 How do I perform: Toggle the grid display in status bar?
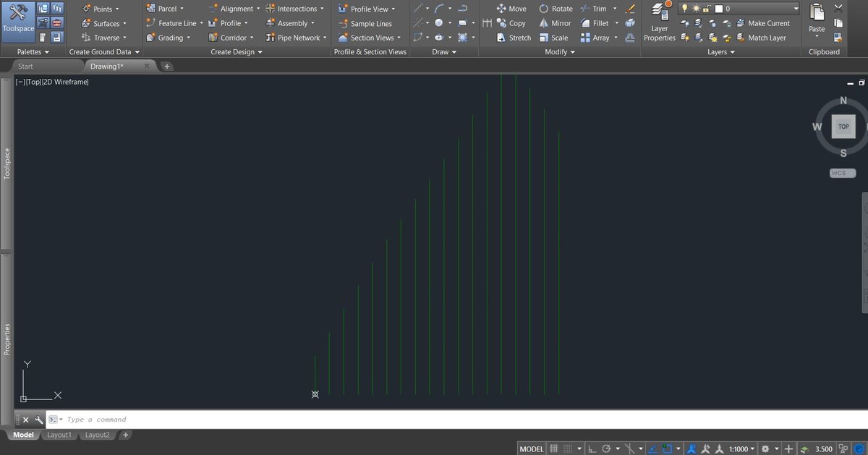(x=553, y=448)
